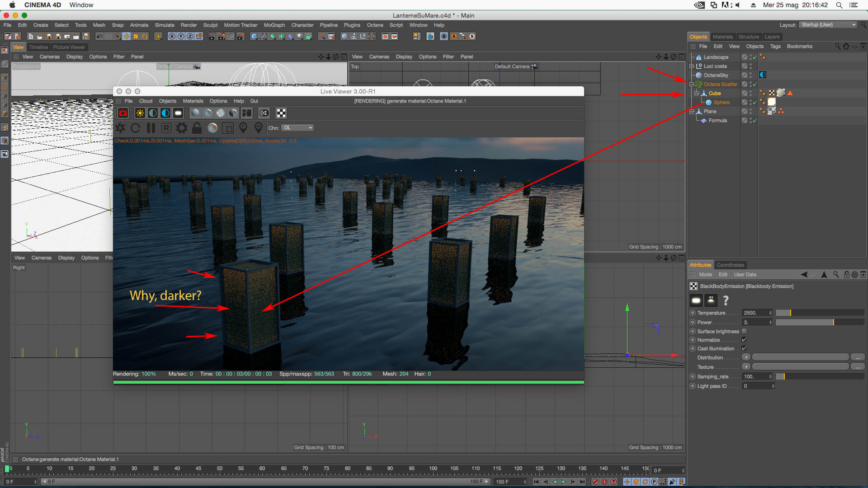The height and width of the screenshot is (488, 868).
Task: Uncheck the Normalize checkbox
Action: 744,340
